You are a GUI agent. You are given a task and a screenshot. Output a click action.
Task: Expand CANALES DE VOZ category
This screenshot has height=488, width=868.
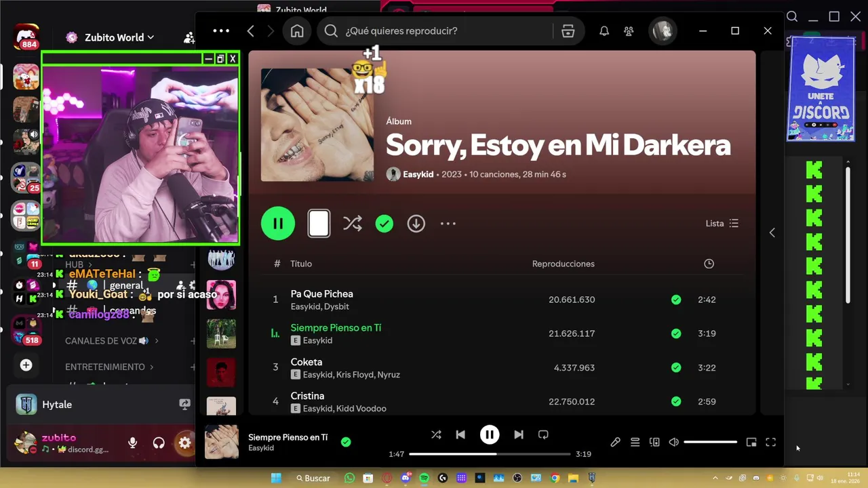pos(112,341)
